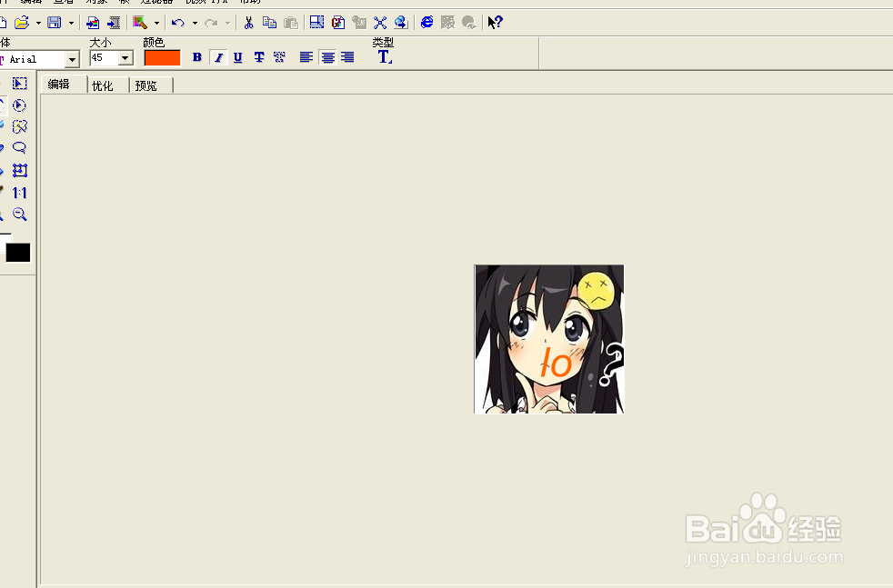Viewport: 893px width, 588px height.
Task: Click the colorful wizard brush icon
Action: click(x=140, y=23)
